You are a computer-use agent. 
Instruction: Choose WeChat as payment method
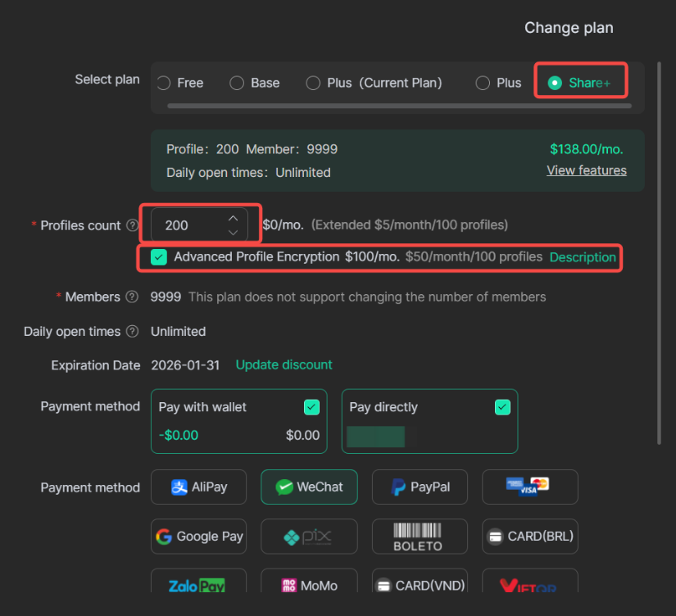click(x=309, y=487)
